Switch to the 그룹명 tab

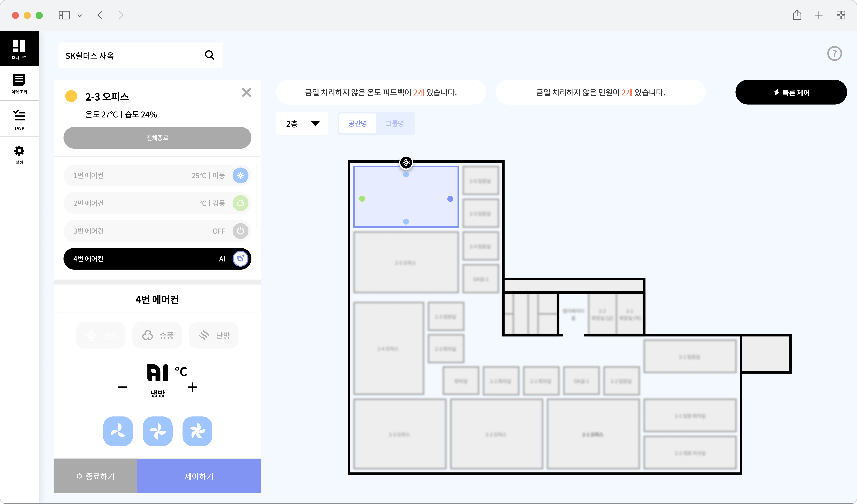394,123
